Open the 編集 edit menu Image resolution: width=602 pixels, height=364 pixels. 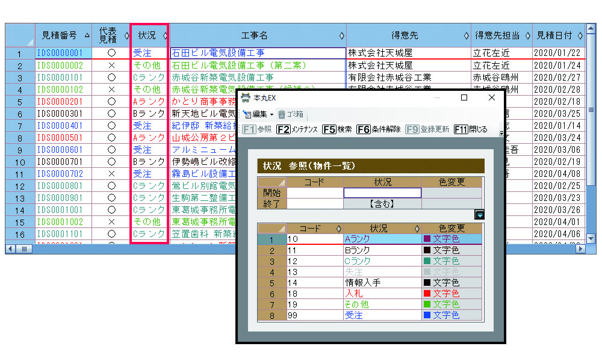259,114
